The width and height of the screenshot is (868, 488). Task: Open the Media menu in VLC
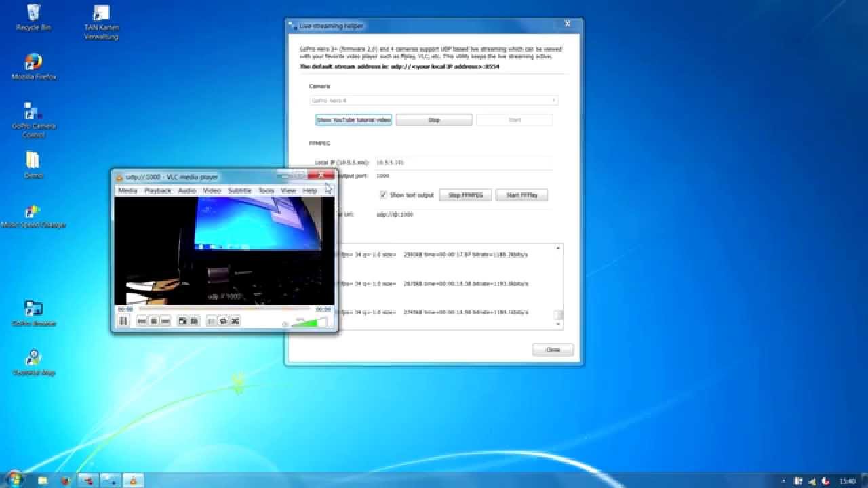pyautogui.click(x=127, y=190)
